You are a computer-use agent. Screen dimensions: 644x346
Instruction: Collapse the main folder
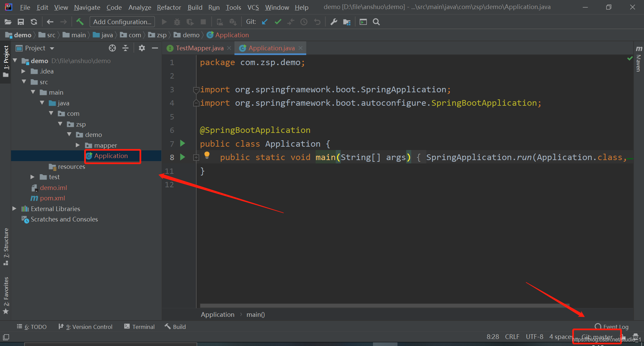(33, 92)
